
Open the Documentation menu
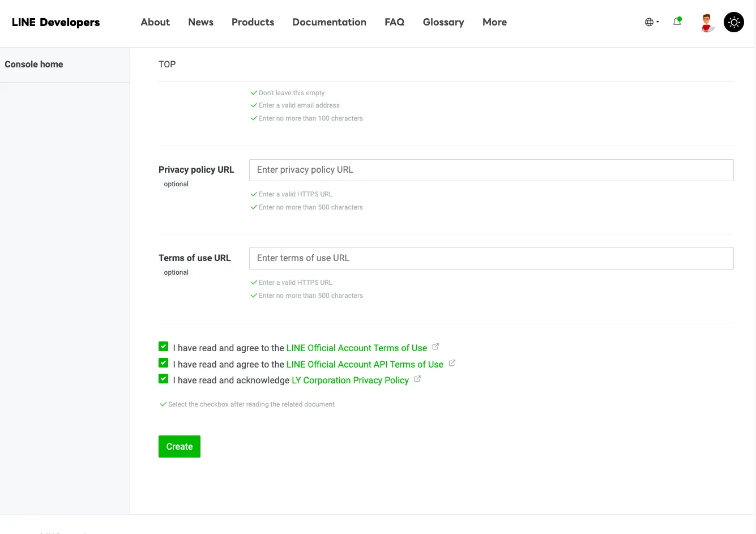pos(329,22)
